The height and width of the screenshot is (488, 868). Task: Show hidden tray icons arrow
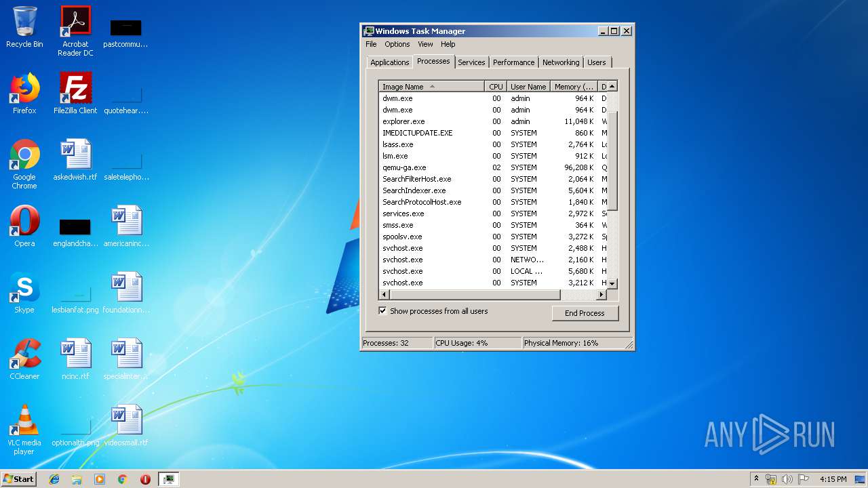pos(756,479)
